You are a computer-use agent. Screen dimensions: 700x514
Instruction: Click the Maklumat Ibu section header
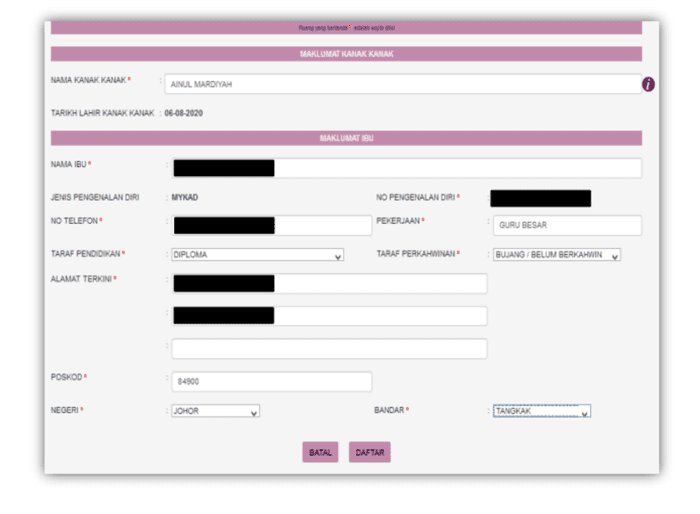(x=346, y=138)
